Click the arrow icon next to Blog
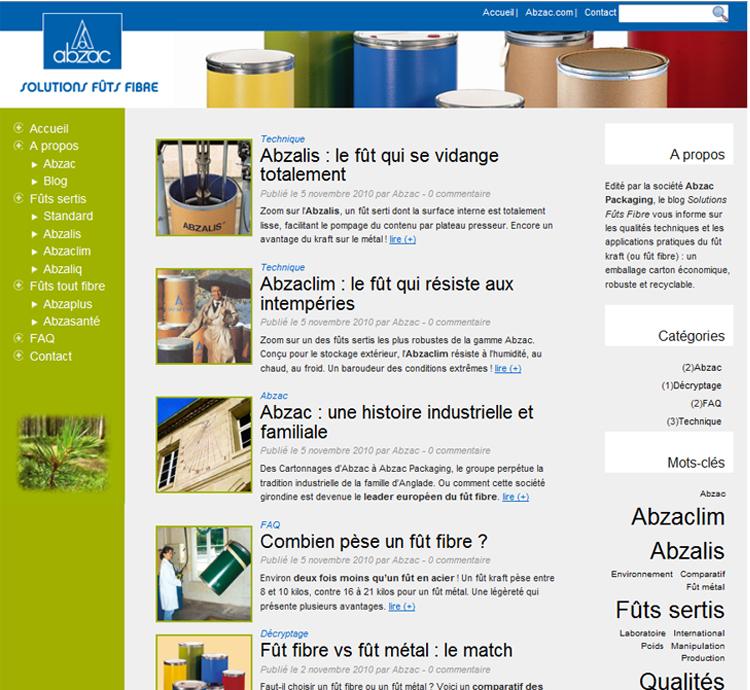 click(34, 182)
